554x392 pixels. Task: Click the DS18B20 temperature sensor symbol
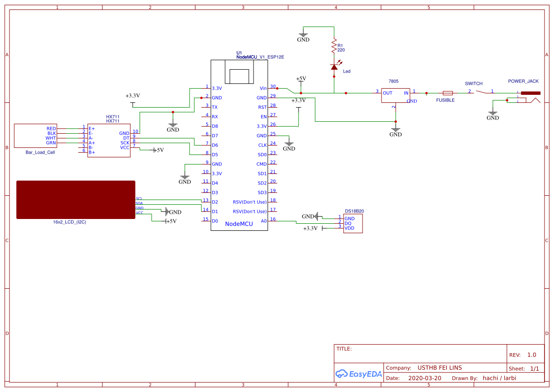[x=353, y=223]
